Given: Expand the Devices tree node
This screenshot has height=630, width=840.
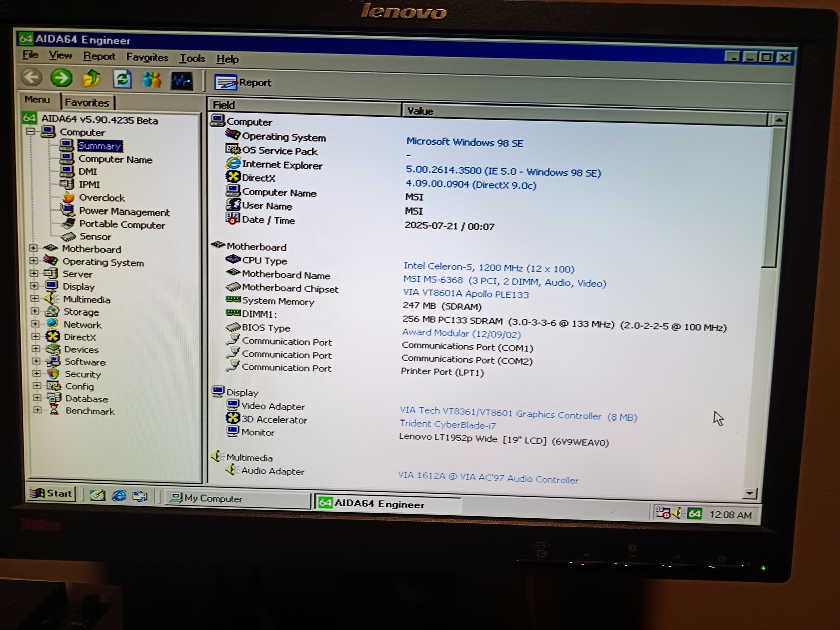Looking at the screenshot, I should click(x=36, y=348).
